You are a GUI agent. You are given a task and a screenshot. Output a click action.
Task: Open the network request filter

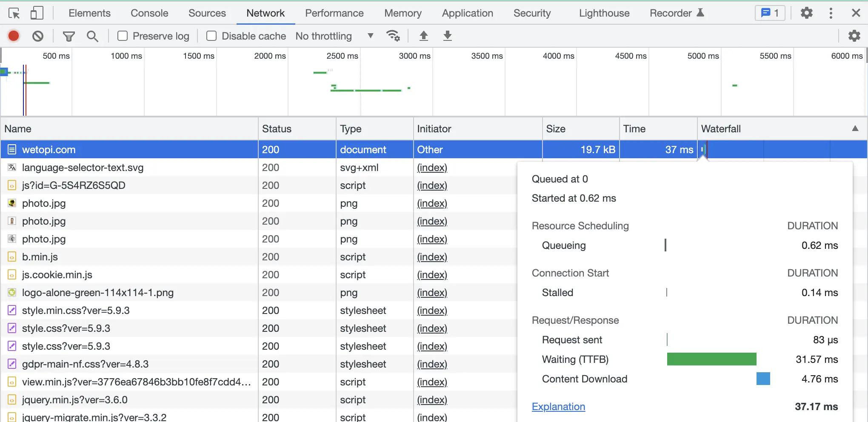tap(69, 36)
